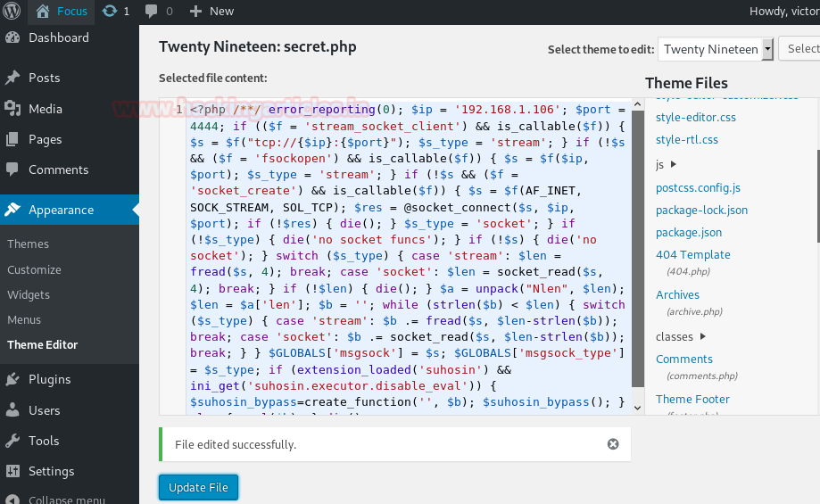Open the Comments template file link
Screen dimensions: 820x504
[x=684, y=359]
